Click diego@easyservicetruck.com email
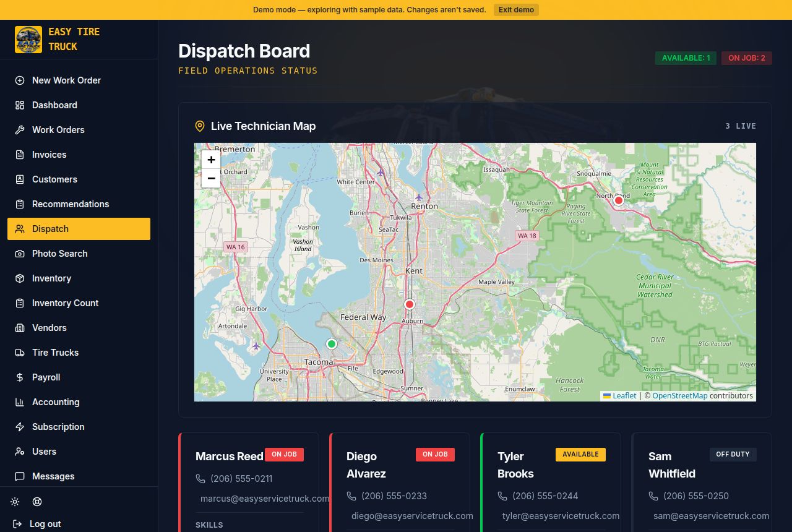The height and width of the screenshot is (532, 792). pos(412,516)
